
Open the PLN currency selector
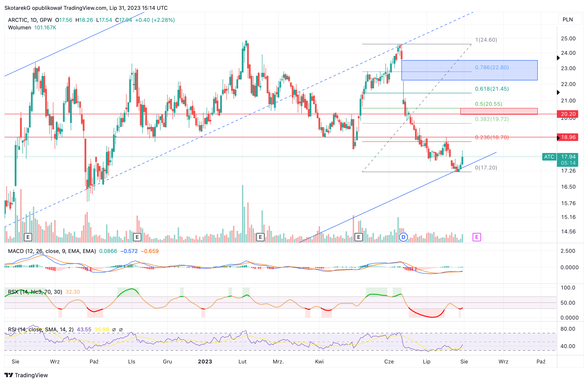[570, 20]
